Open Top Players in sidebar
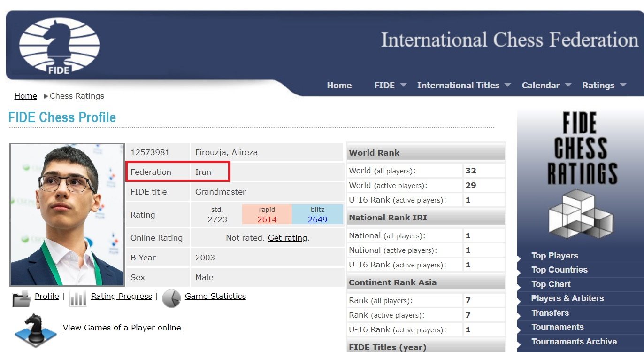 [554, 256]
